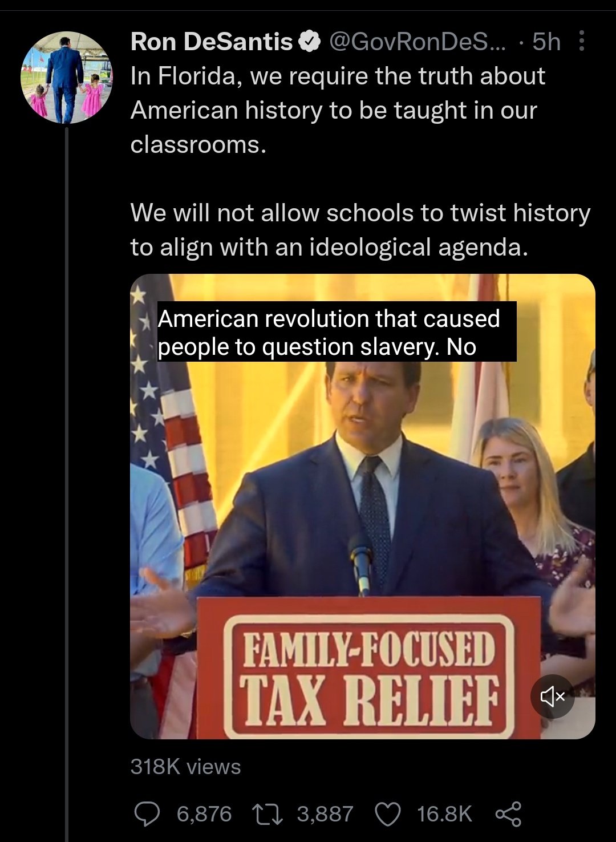Play the embedded press conference video
616x842 pixels.
tap(363, 507)
